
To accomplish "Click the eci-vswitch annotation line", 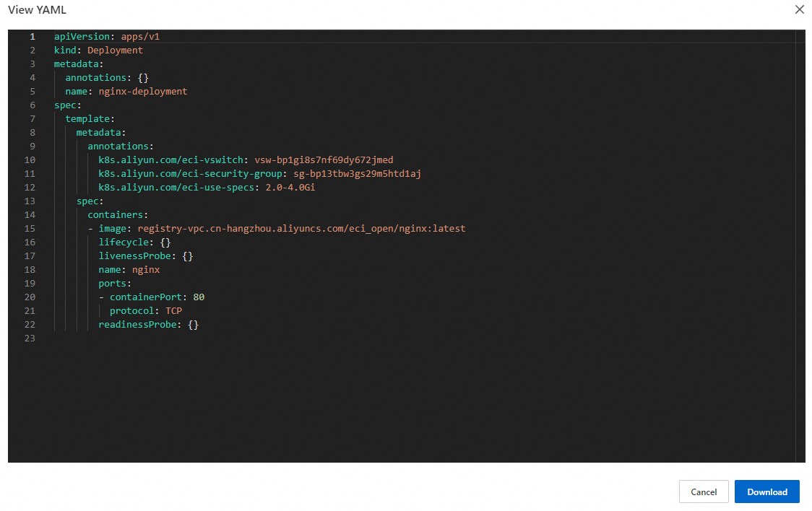I will point(246,160).
